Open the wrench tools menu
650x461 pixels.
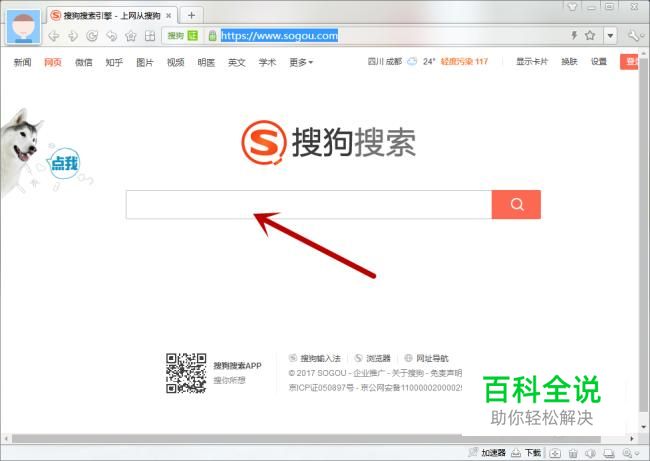coord(634,36)
